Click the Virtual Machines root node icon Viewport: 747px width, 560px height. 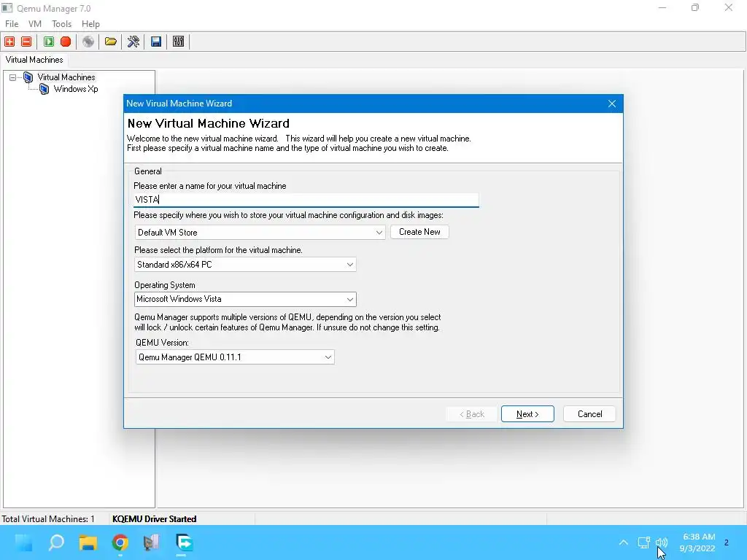(x=28, y=77)
